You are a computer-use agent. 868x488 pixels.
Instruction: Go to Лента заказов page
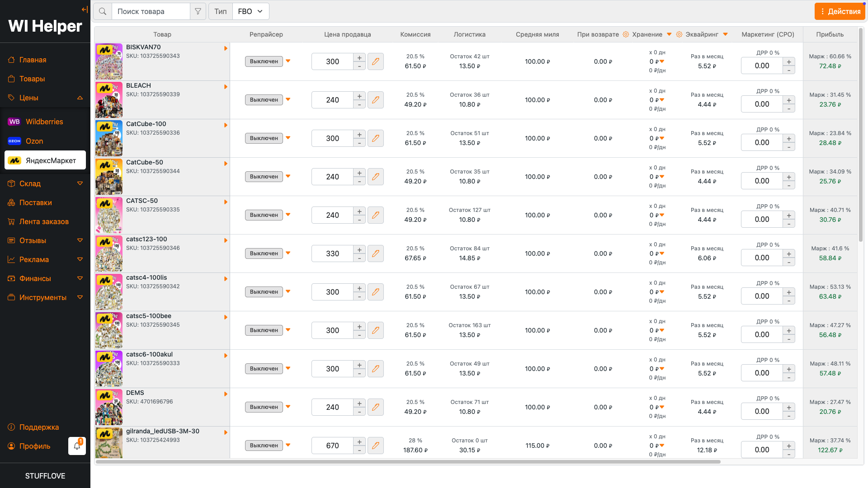[x=44, y=221]
